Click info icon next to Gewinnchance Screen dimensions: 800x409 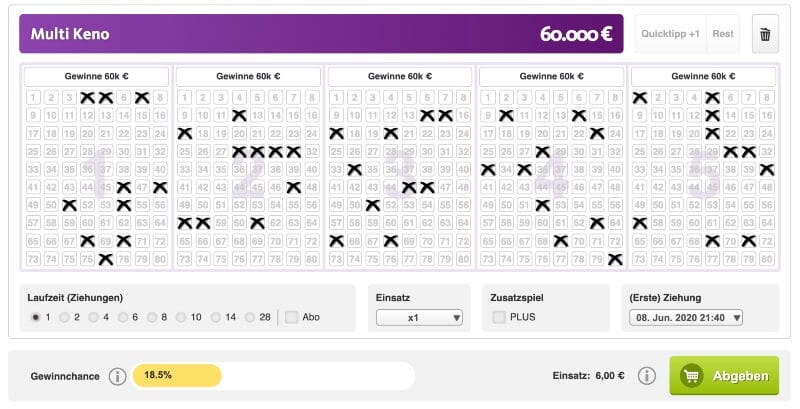click(x=117, y=376)
